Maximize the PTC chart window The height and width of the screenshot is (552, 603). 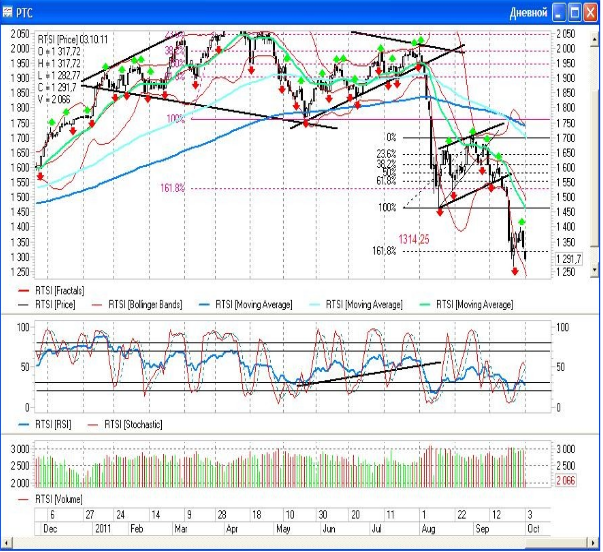tap(575, 13)
